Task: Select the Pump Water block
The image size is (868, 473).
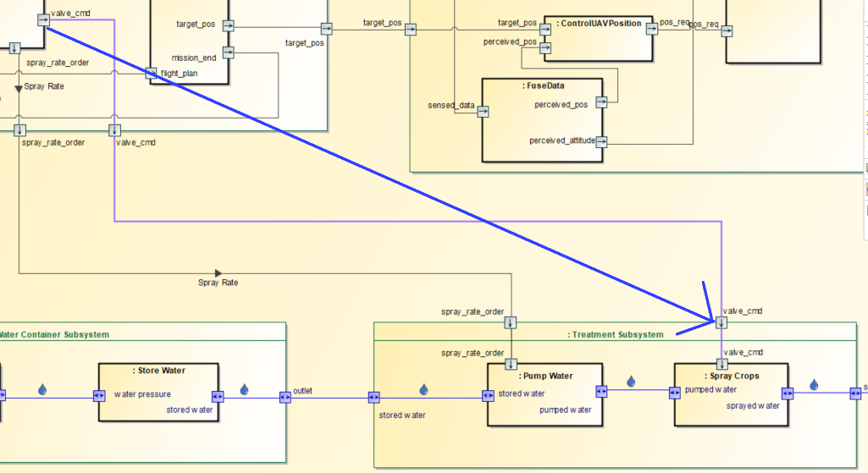Action: [x=545, y=394]
